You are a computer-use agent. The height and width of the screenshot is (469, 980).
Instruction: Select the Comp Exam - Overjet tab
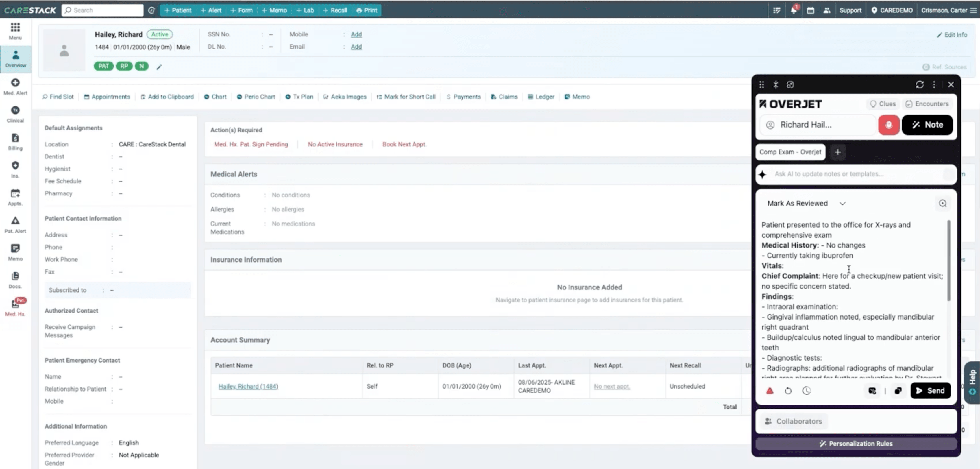click(x=790, y=152)
